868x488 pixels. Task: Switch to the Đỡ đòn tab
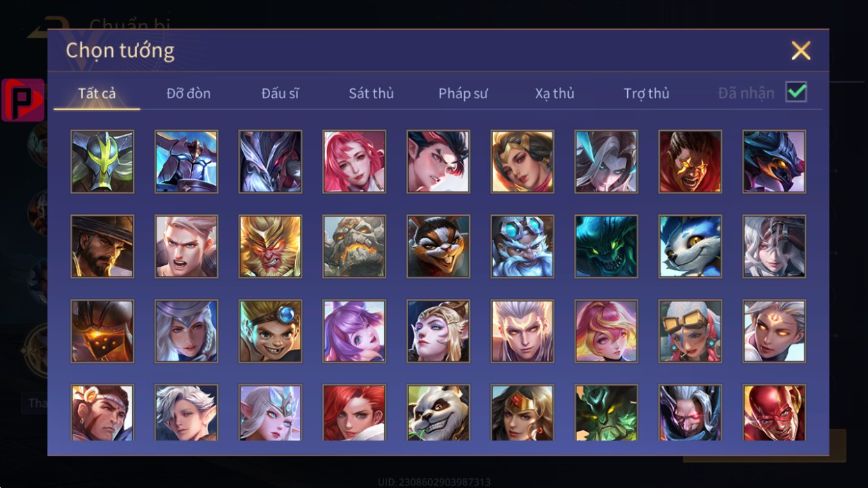pos(189,93)
